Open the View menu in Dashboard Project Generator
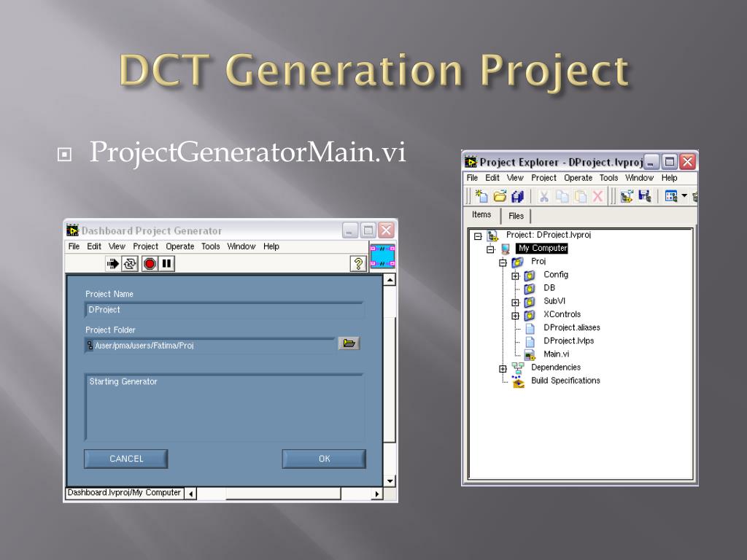Screen dimensions: 747x560 pos(117,246)
